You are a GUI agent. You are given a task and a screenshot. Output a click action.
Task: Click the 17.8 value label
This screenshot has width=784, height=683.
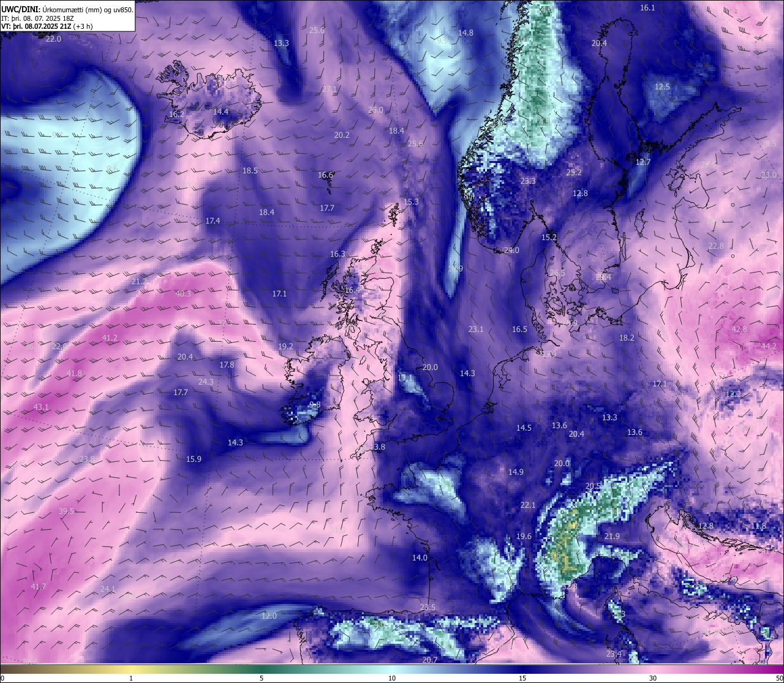(227, 365)
